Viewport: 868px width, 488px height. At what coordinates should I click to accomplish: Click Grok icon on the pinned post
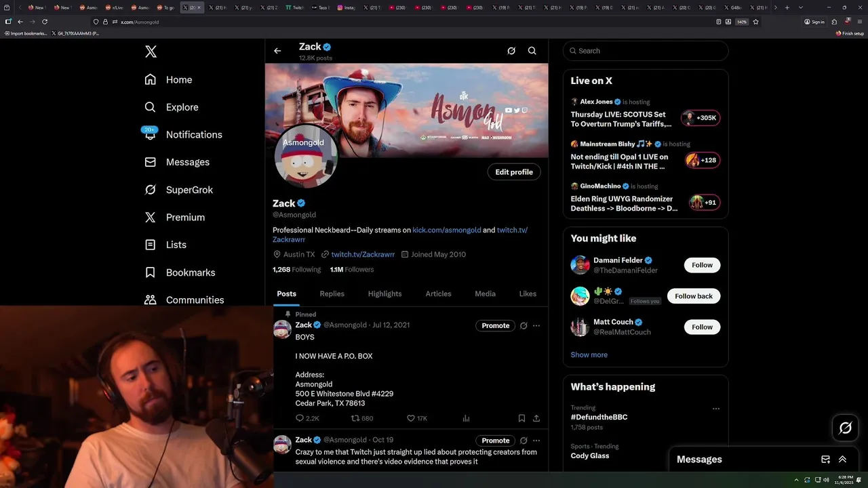coord(524,325)
